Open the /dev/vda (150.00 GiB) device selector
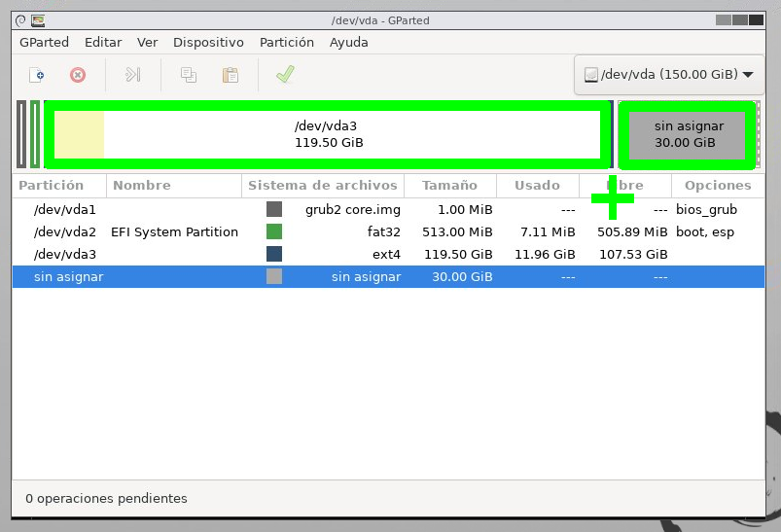The width and height of the screenshot is (781, 532). 669,74
